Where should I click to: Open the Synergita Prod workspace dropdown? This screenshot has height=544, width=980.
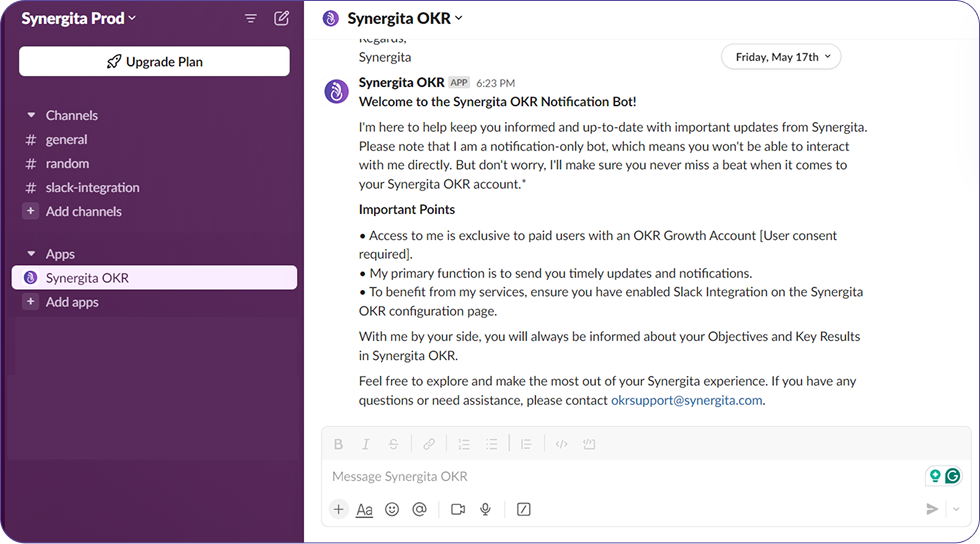point(78,18)
